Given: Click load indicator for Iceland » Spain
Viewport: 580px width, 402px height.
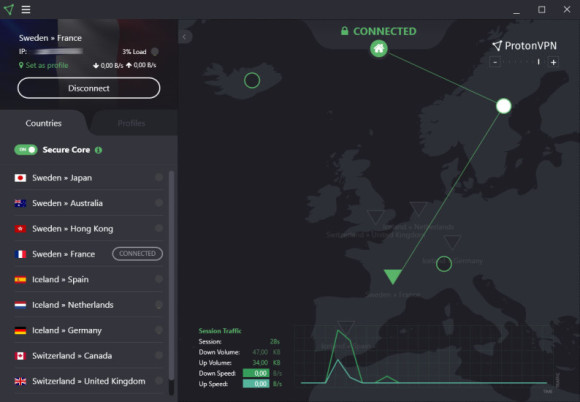Looking at the screenshot, I should [159, 279].
